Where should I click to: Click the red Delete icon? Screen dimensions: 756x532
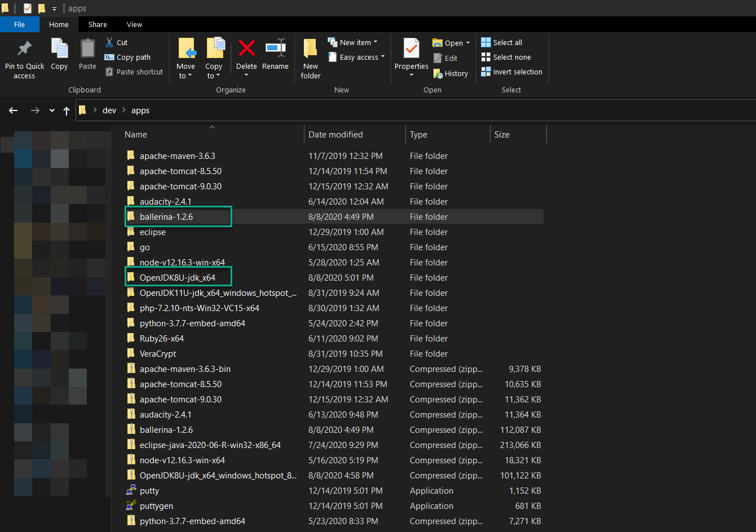pos(246,48)
